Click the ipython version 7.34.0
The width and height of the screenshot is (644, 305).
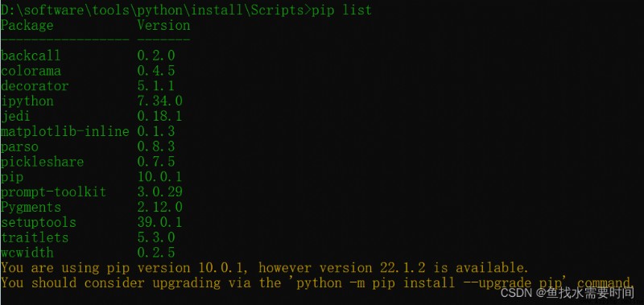click(159, 101)
